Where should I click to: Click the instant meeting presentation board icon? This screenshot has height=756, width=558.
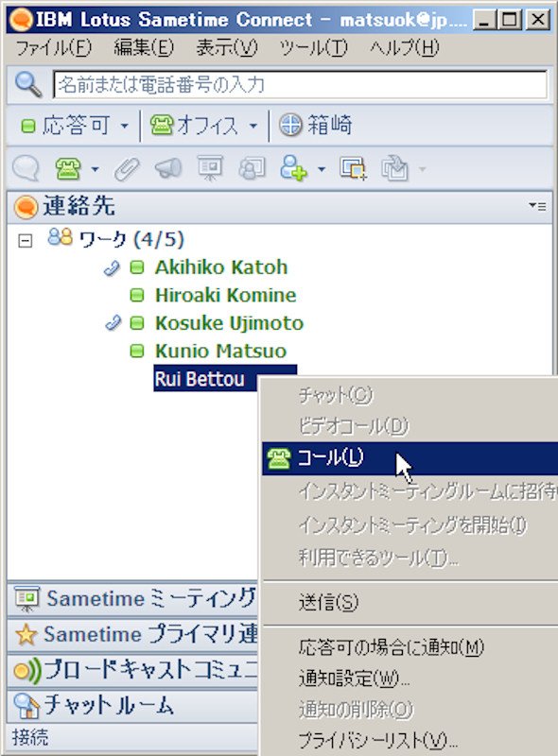click(210, 168)
